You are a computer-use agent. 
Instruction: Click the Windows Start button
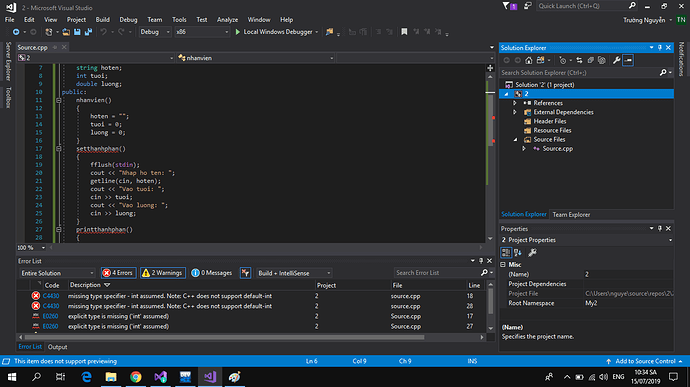(12, 377)
